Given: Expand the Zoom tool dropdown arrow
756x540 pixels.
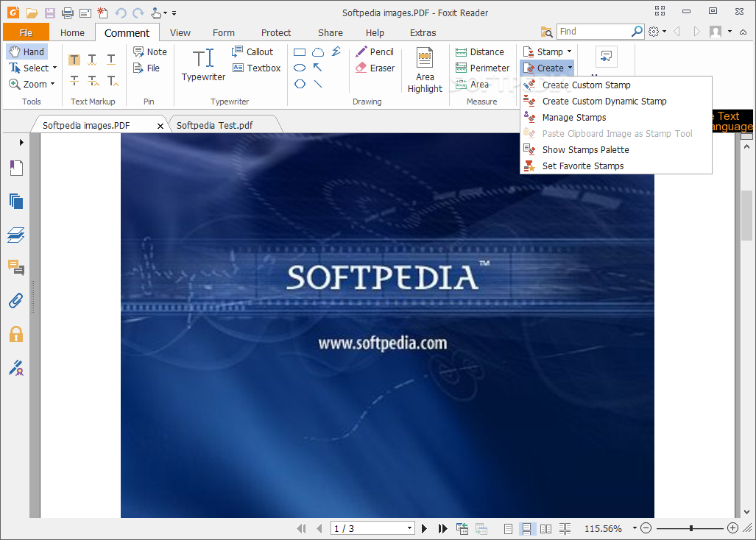Looking at the screenshot, I should 52,84.
